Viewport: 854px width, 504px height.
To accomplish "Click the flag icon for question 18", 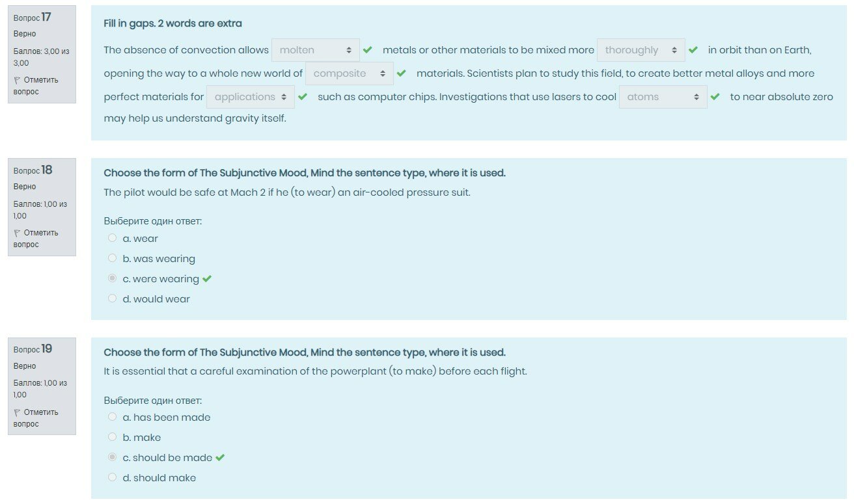I will (17, 233).
